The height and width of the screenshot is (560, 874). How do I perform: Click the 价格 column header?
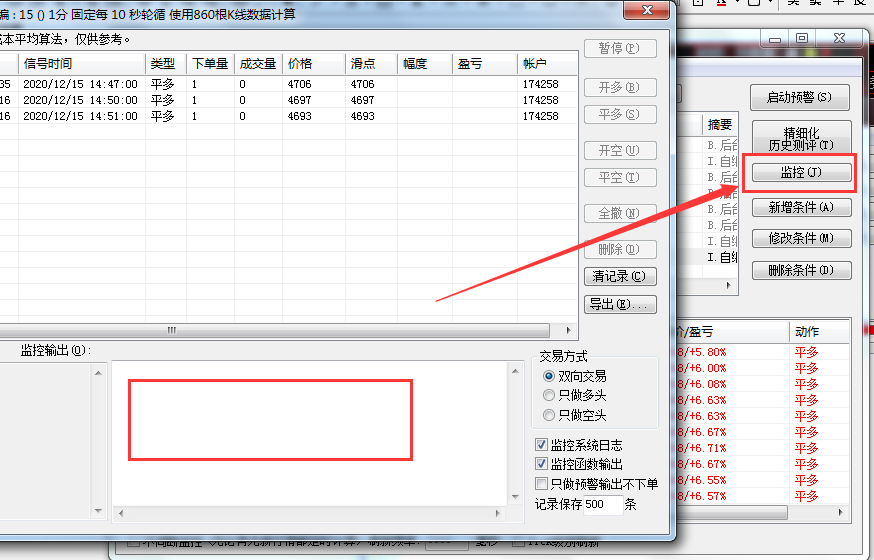(x=314, y=64)
